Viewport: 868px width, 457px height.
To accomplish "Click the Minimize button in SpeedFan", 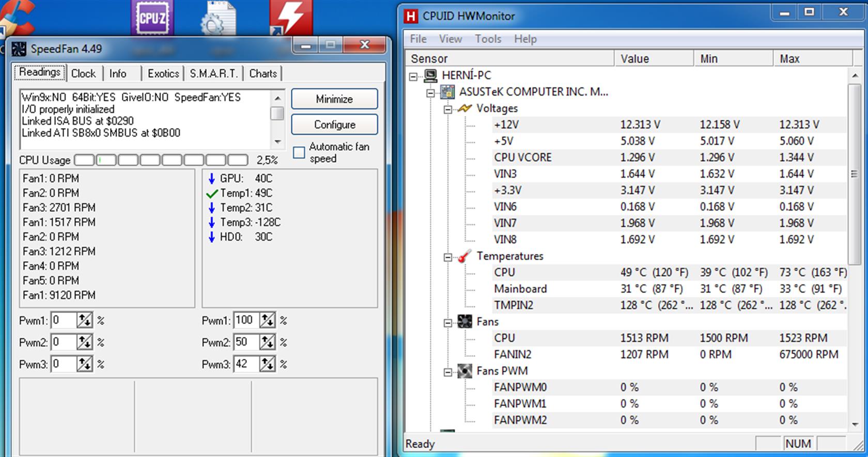I will click(334, 99).
